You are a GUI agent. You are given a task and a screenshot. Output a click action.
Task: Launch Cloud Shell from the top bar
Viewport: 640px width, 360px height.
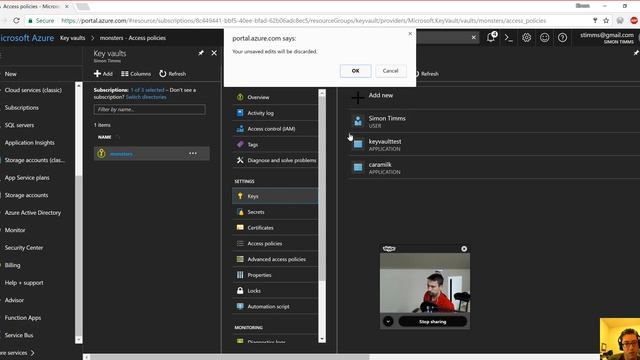tap(509, 38)
